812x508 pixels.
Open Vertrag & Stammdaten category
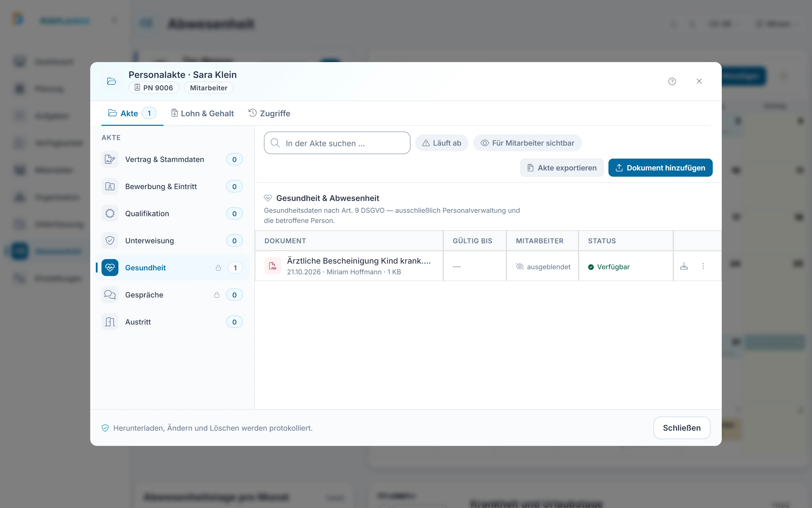173,159
